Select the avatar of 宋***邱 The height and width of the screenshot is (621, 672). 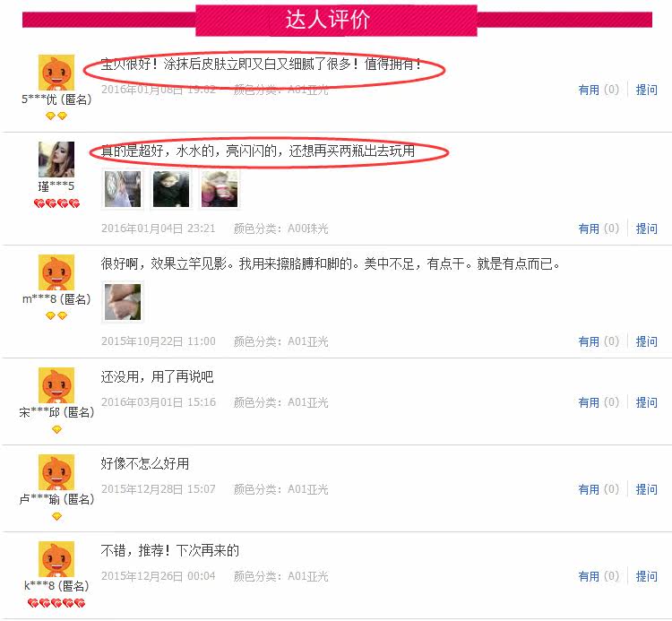[x=56, y=385]
